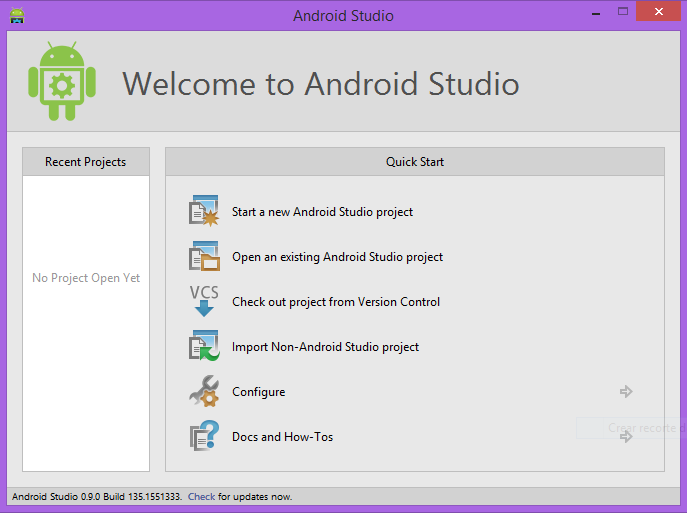Click the Docs question mark icon
687x513 pixels.
click(x=204, y=436)
